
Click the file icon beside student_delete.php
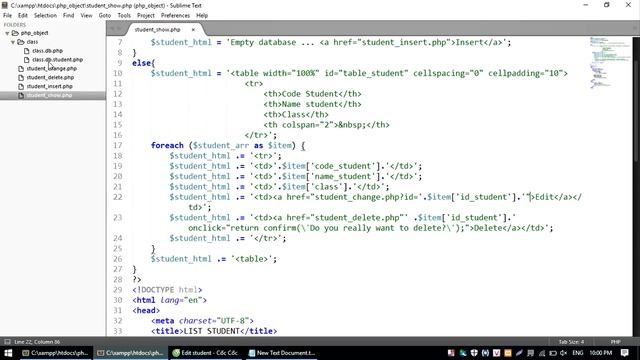click(21, 78)
